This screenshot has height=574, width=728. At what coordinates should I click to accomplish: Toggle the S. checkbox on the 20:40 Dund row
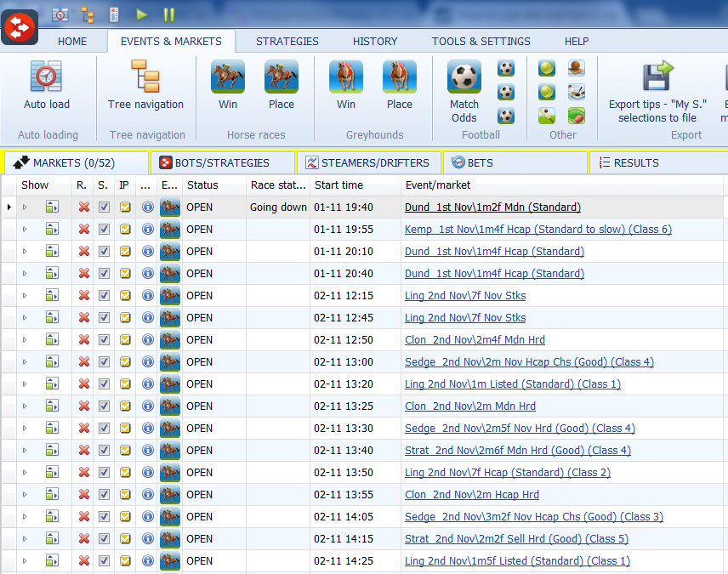click(104, 274)
